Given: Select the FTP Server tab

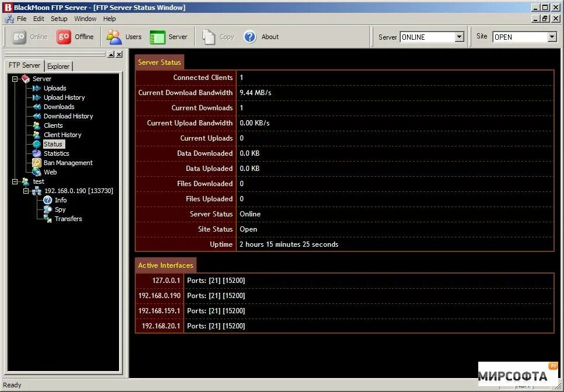Looking at the screenshot, I should (24, 65).
